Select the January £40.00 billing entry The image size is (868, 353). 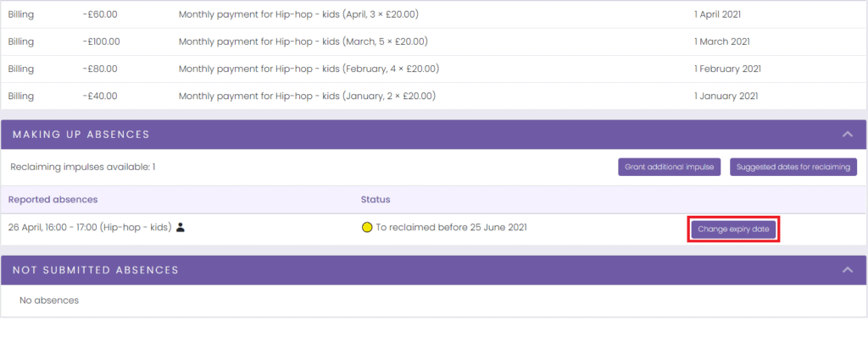tap(433, 97)
